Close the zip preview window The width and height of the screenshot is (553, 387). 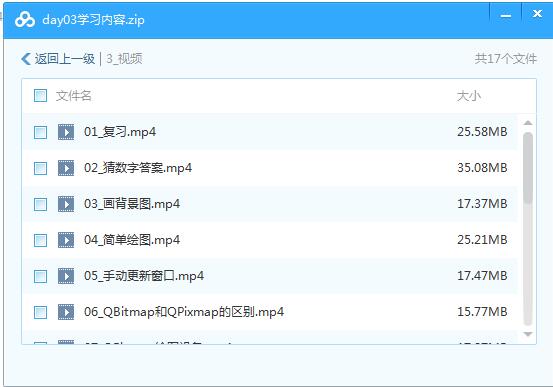pyautogui.click(x=537, y=14)
